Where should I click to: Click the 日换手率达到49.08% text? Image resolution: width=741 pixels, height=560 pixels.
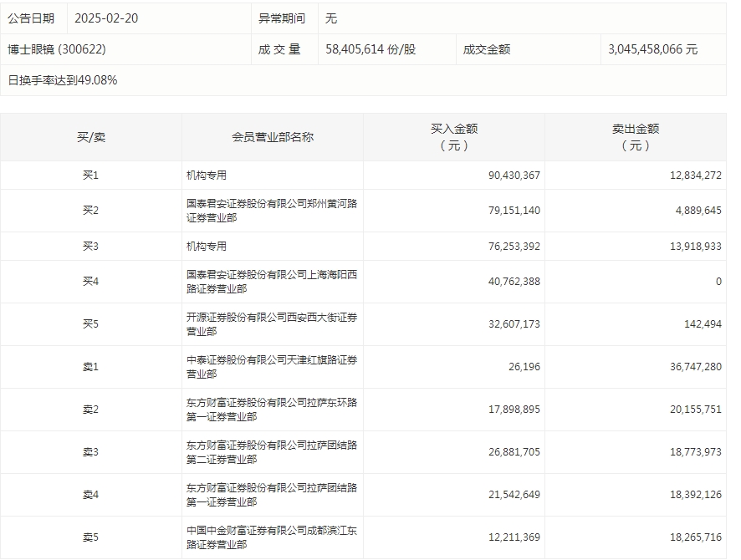tap(63, 80)
